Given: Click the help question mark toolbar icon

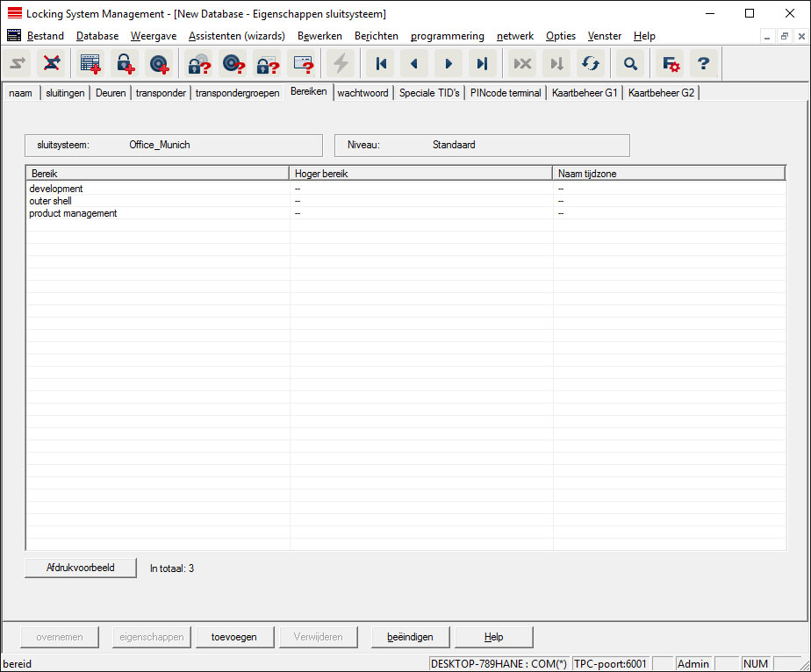Looking at the screenshot, I should point(703,64).
